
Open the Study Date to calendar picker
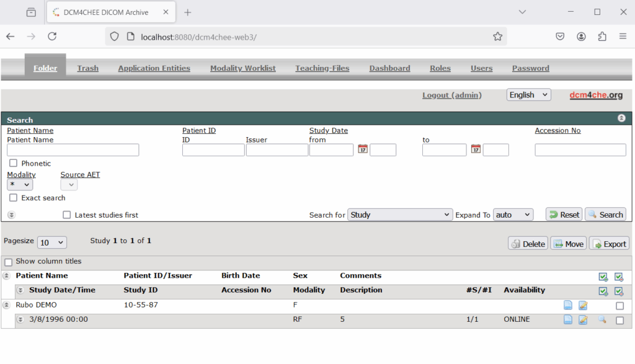(x=476, y=149)
